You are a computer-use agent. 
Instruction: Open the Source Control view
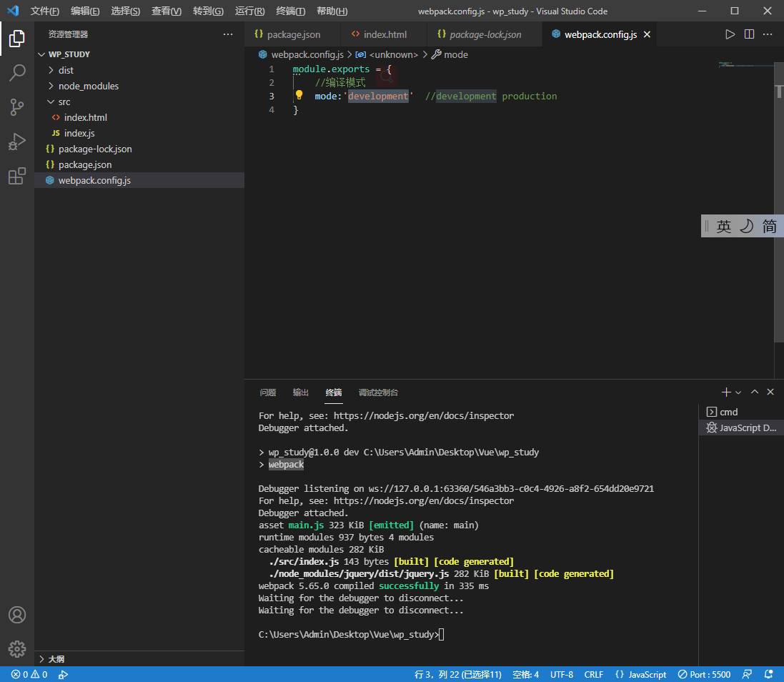point(17,107)
